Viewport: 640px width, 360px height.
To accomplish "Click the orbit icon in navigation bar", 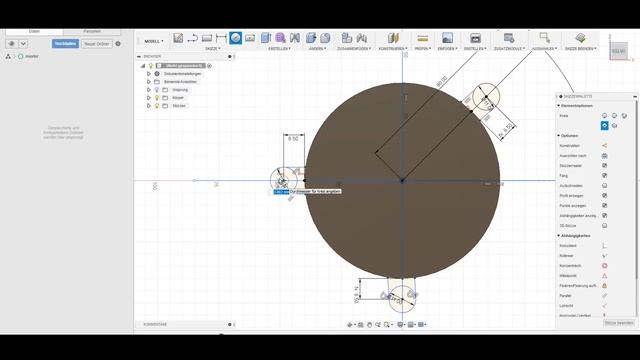I will pyautogui.click(x=350, y=324).
